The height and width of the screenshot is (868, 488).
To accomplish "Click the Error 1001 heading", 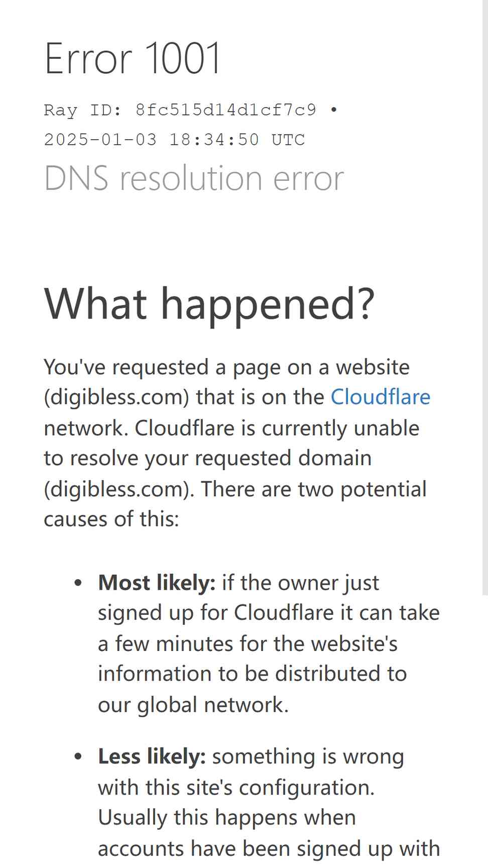I will click(x=133, y=58).
